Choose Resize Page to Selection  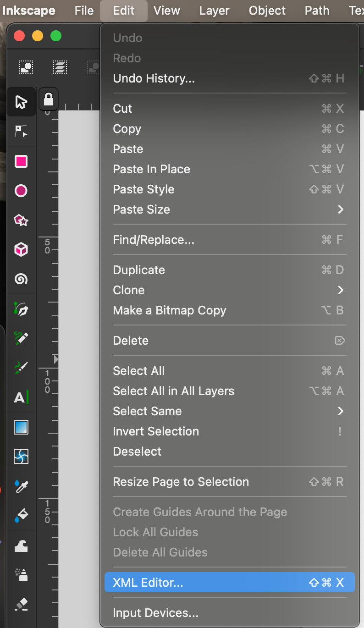pos(230,482)
